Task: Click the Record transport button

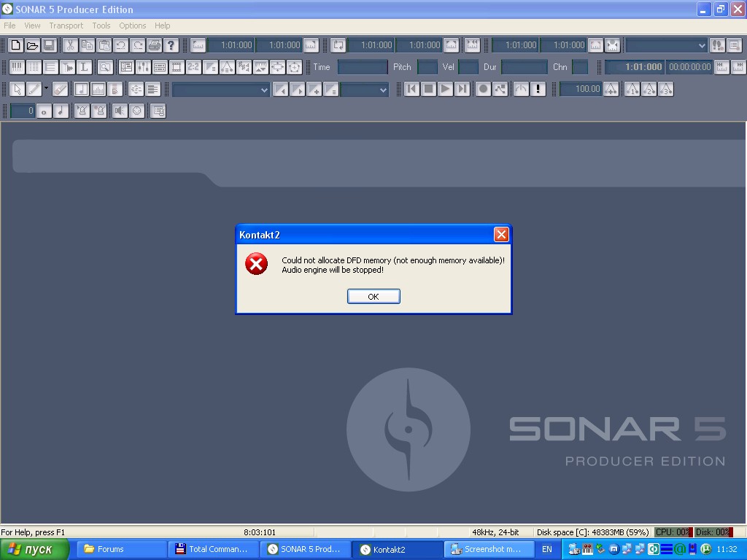Action: (x=483, y=89)
